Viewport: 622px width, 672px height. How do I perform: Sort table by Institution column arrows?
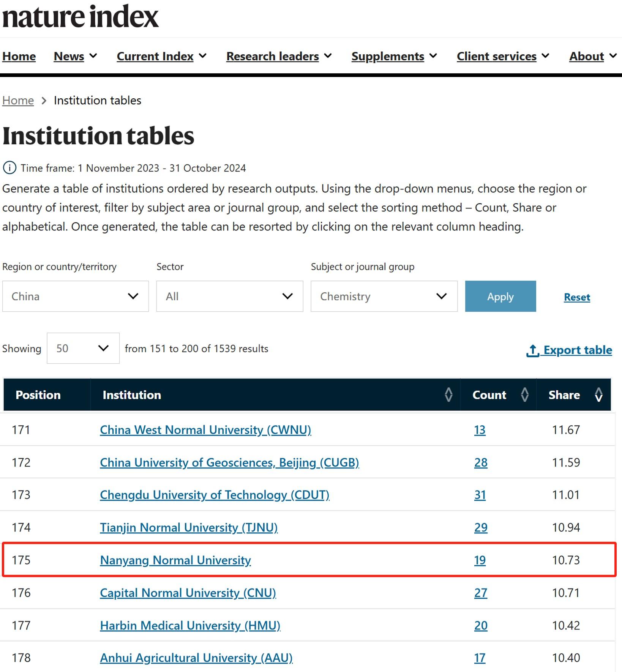tap(448, 394)
